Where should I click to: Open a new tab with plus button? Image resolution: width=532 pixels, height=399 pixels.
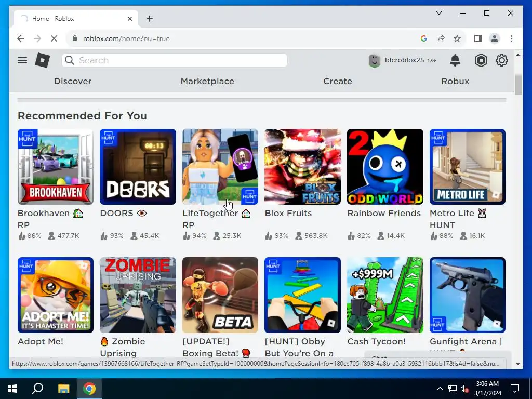click(150, 19)
